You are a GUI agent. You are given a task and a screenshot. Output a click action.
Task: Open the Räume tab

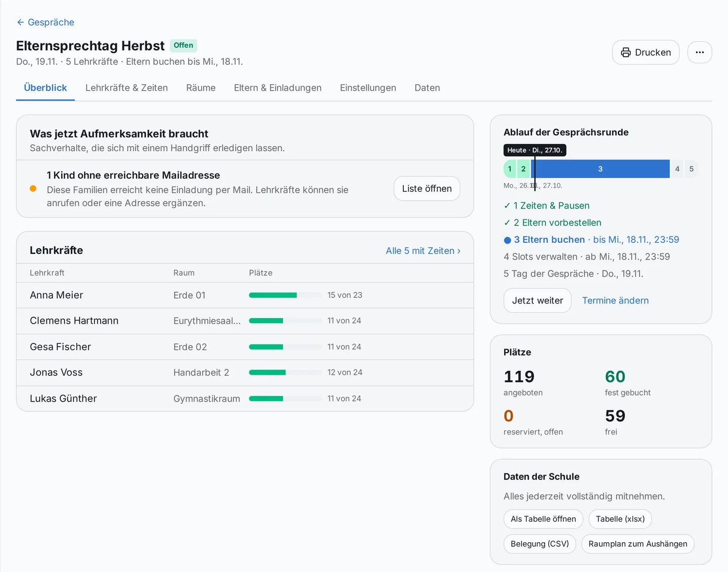[x=201, y=87]
